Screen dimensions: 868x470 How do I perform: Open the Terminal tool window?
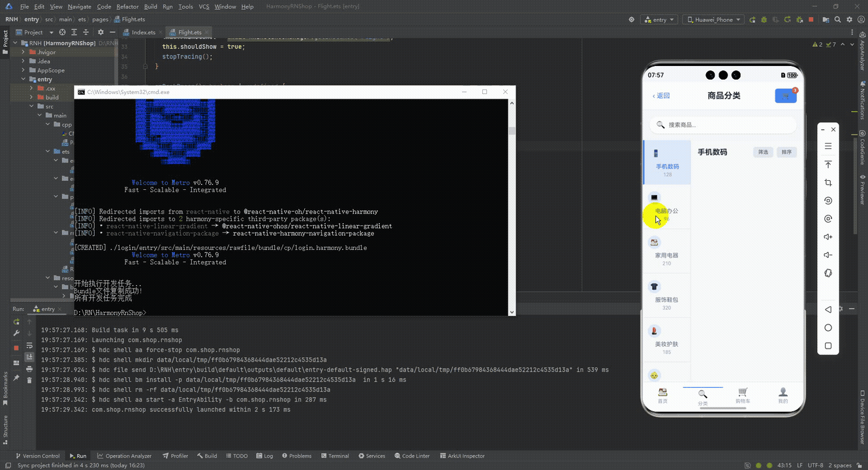(x=334, y=456)
